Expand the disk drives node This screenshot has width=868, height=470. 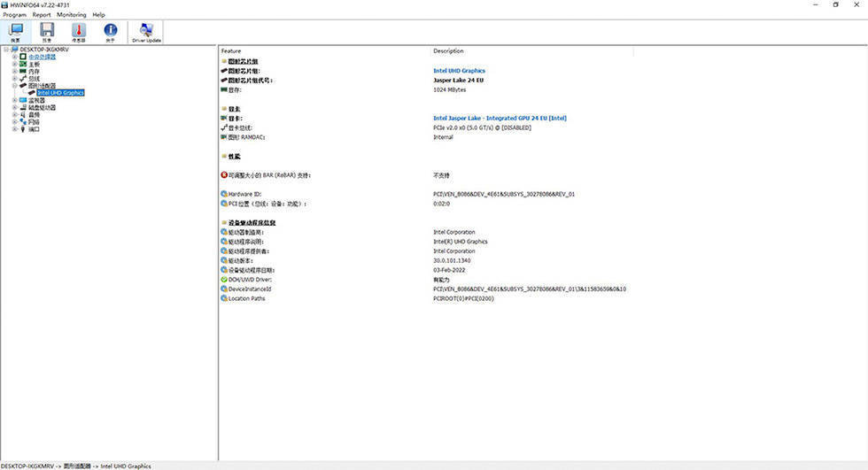[x=15, y=107]
